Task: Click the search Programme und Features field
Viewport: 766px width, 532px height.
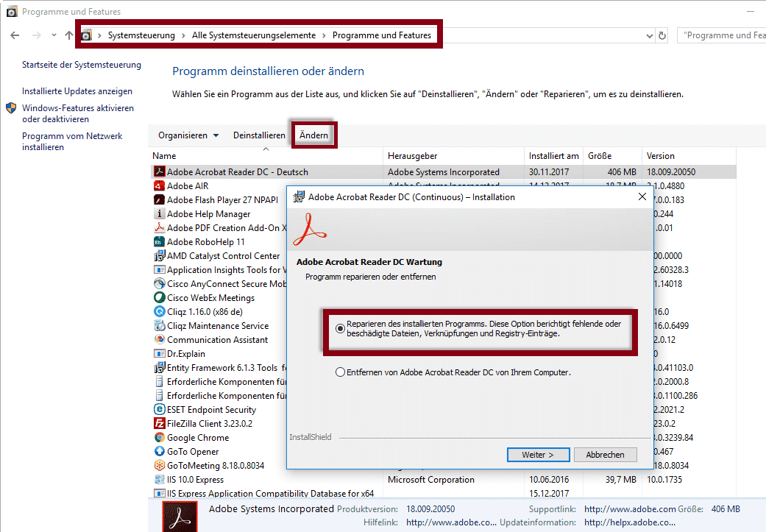Action: coord(722,35)
